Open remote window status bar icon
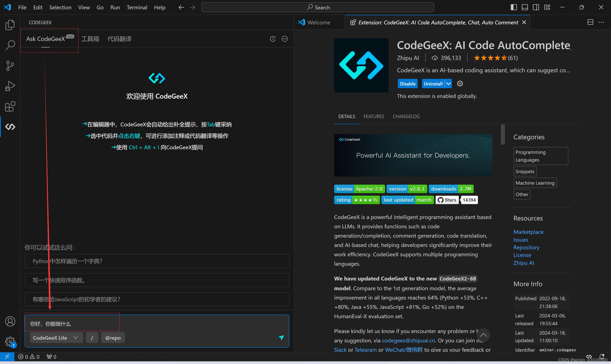The width and height of the screenshot is (611, 364). (x=7, y=357)
